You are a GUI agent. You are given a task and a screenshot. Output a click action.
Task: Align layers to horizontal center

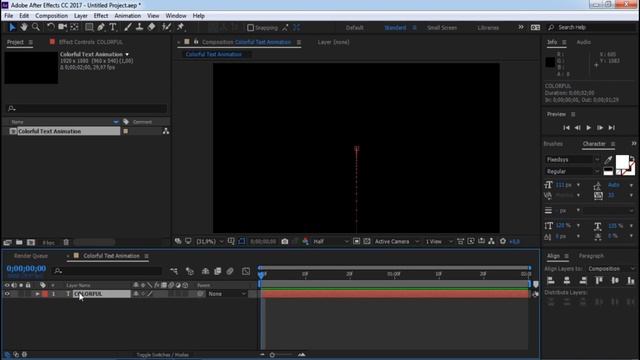[567, 281]
